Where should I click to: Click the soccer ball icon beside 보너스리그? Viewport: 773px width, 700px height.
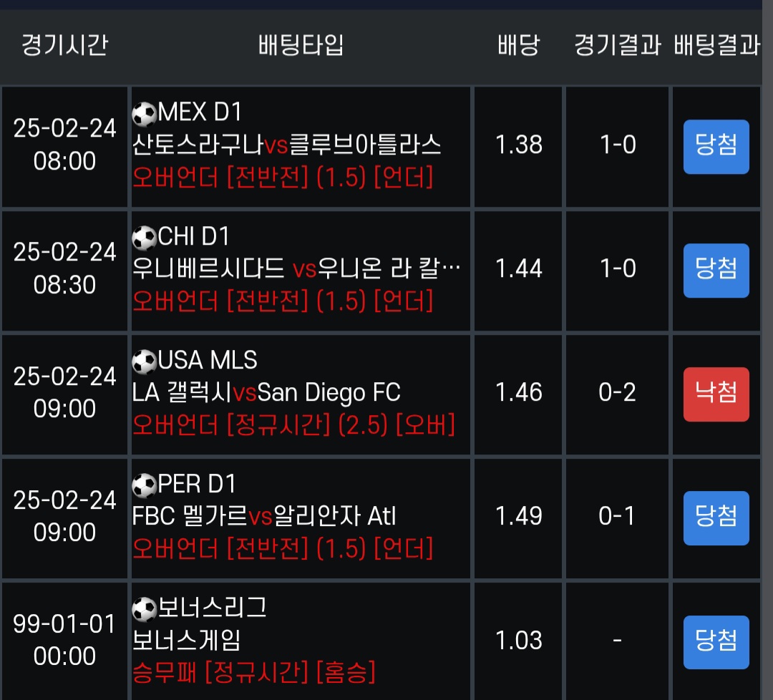click(x=144, y=609)
